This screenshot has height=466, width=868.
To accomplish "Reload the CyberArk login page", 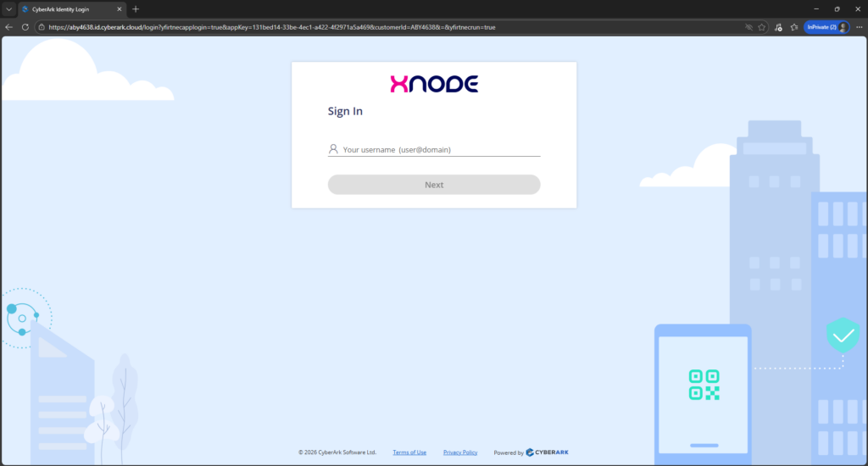I will tap(25, 27).
